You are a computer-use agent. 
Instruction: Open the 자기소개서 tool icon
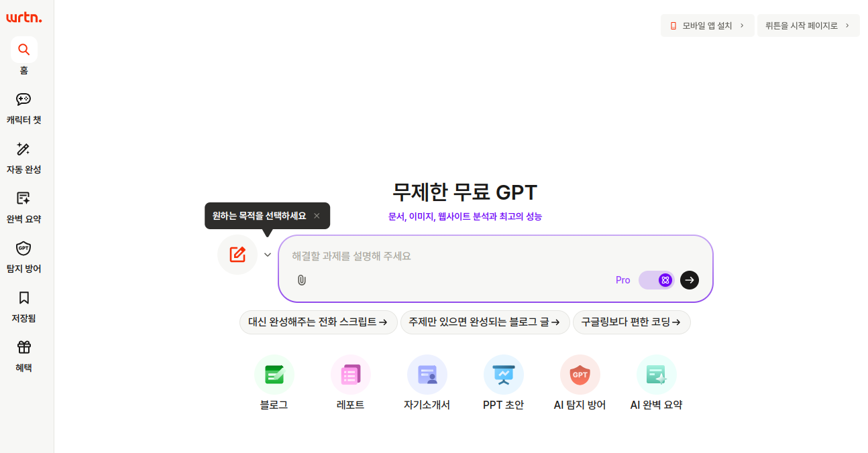click(427, 375)
